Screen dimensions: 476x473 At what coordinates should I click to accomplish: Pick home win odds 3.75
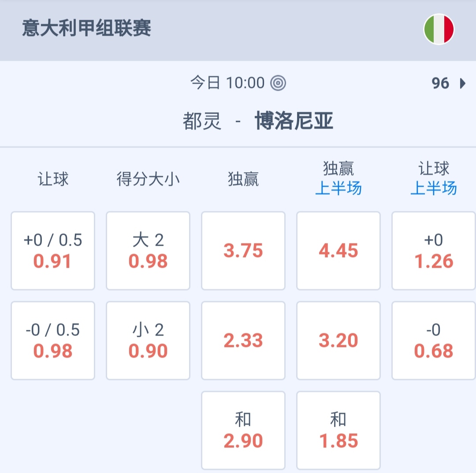(x=243, y=251)
